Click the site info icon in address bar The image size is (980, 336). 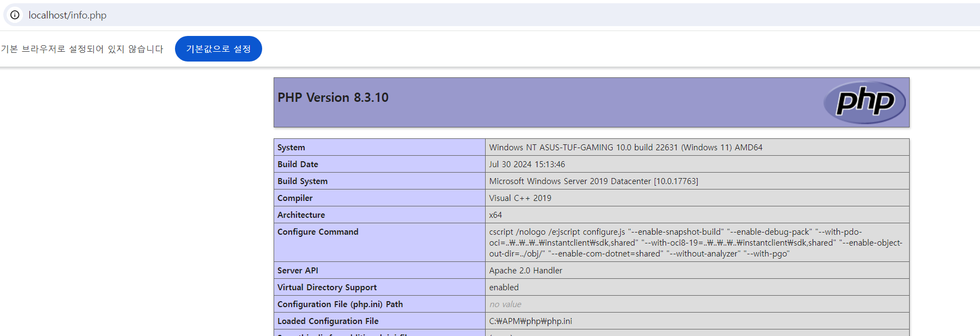point(15,15)
